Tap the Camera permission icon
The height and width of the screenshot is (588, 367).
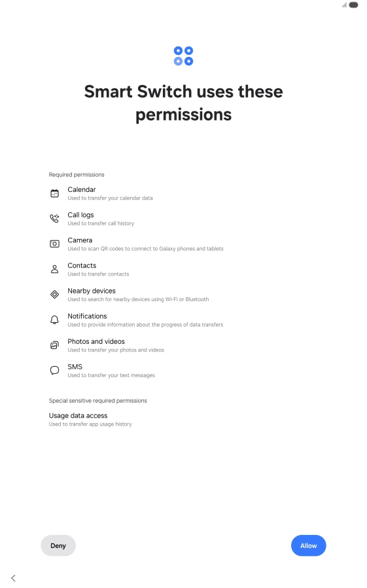[55, 244]
